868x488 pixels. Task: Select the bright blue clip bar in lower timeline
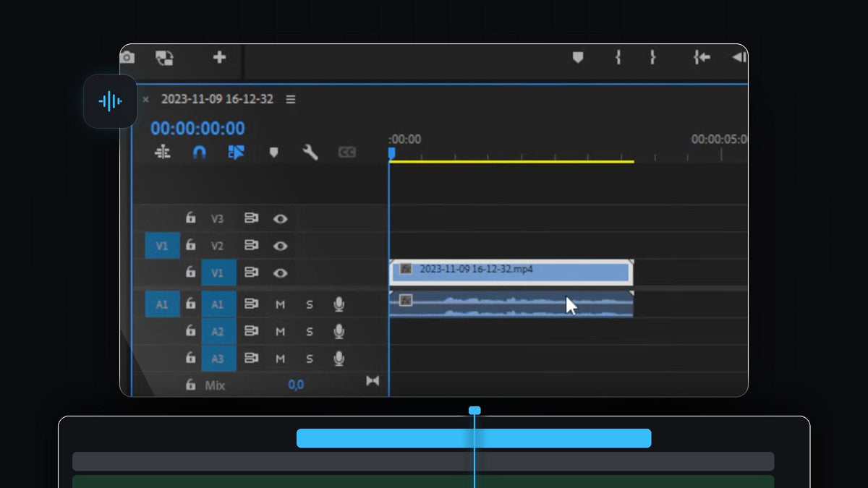[x=474, y=438]
